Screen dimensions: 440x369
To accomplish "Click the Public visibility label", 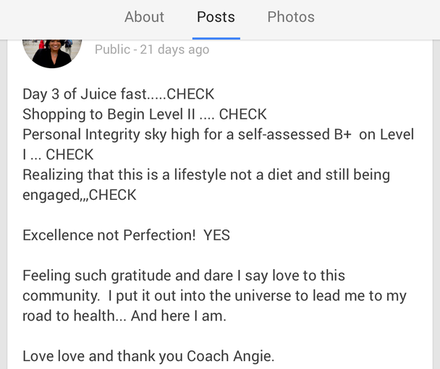I will [112, 50].
